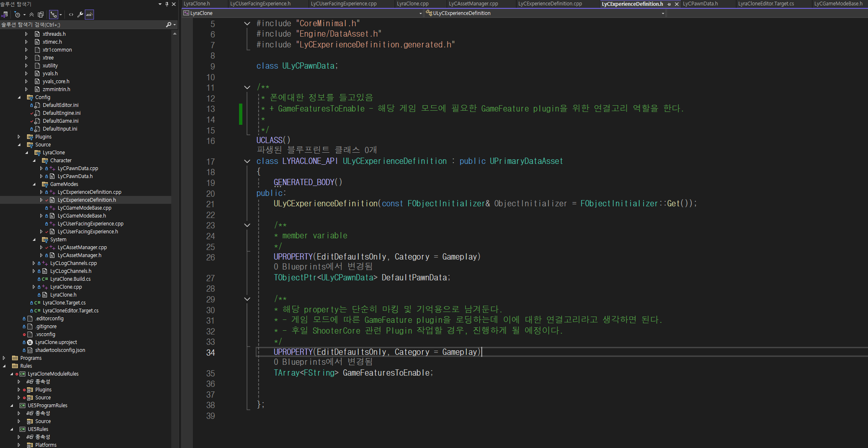Toggle file nesting view button
The width and height of the screenshot is (868, 448).
54,15
